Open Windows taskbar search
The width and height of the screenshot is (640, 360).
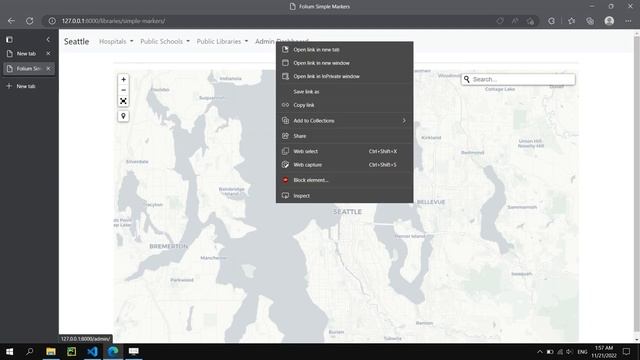click(x=29, y=351)
